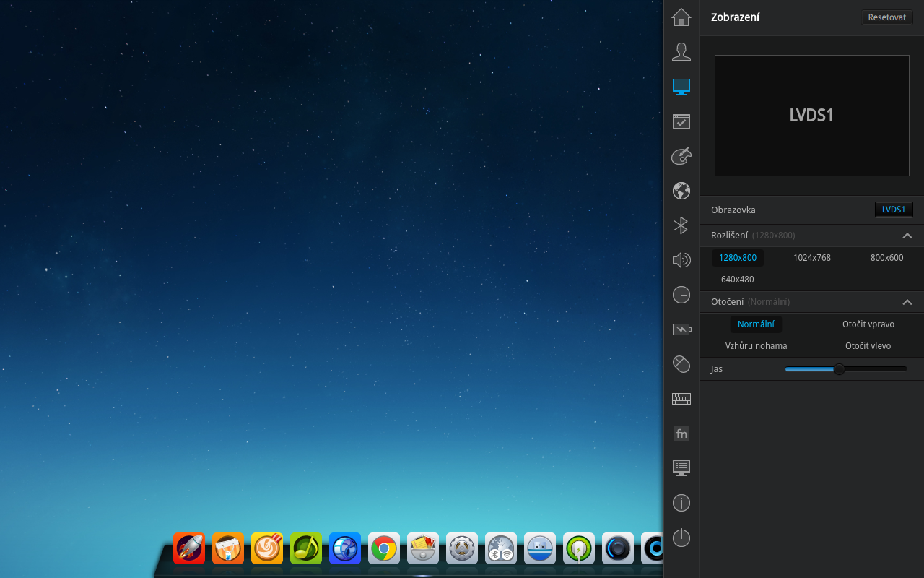
Task: Open Sound settings via speaker icon
Action: (x=681, y=260)
